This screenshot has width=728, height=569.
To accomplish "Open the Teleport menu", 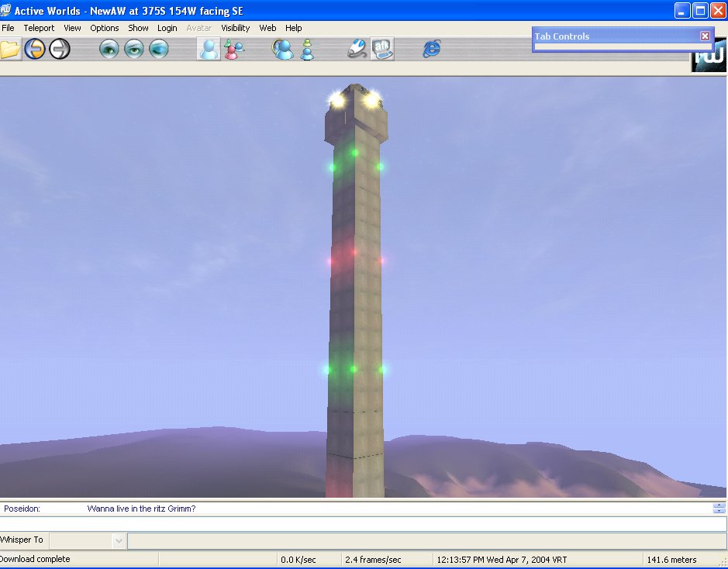I will tap(39, 28).
